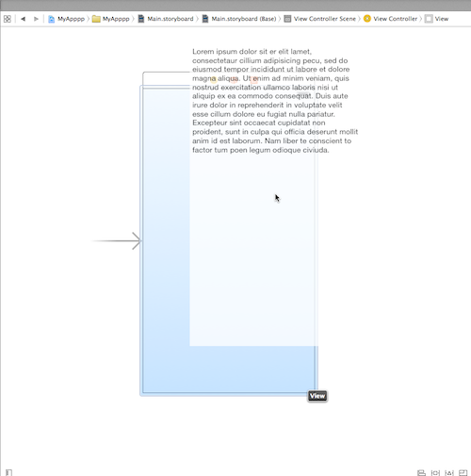This screenshot has width=471, height=476.
Task: Click the yellow View Controller icon
Action: (x=367, y=19)
